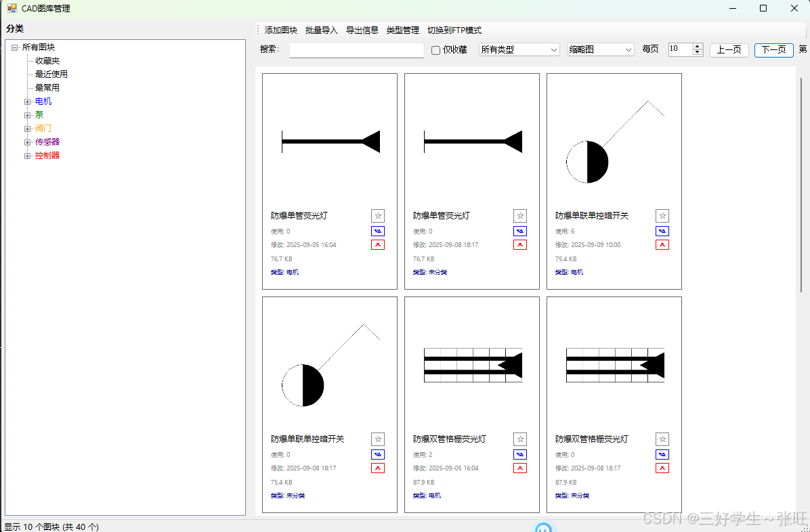Open the 所有类型 type filter dropdown
Screen dimensions: 810x532
(x=519, y=49)
